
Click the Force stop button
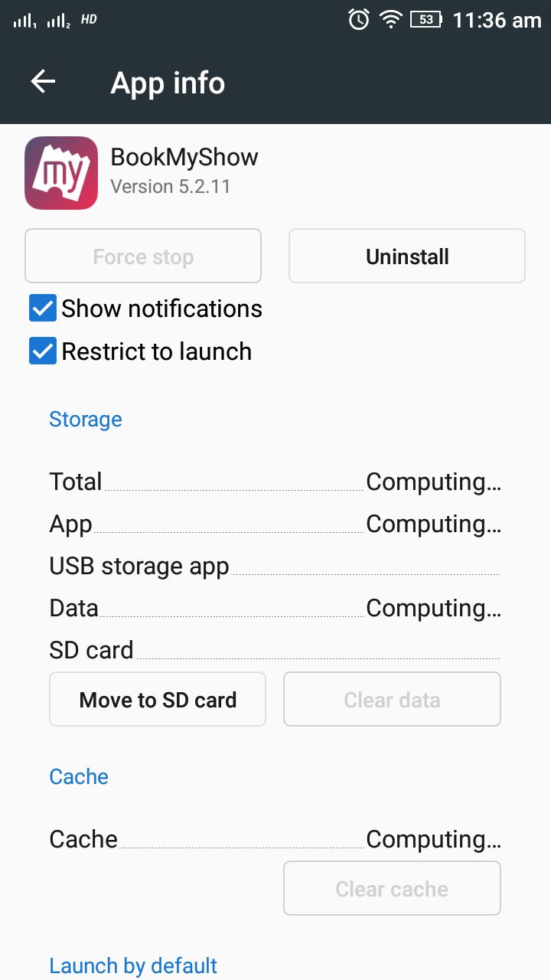(x=143, y=256)
